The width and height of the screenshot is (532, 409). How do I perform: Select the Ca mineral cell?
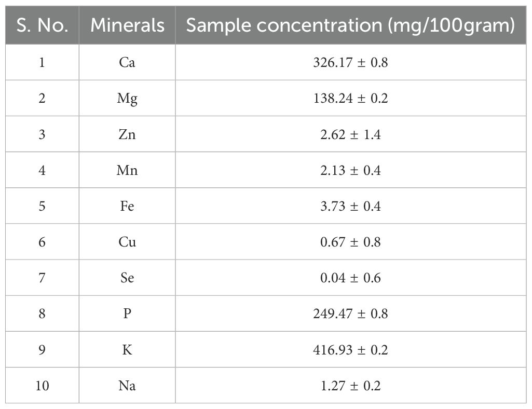[x=127, y=62]
